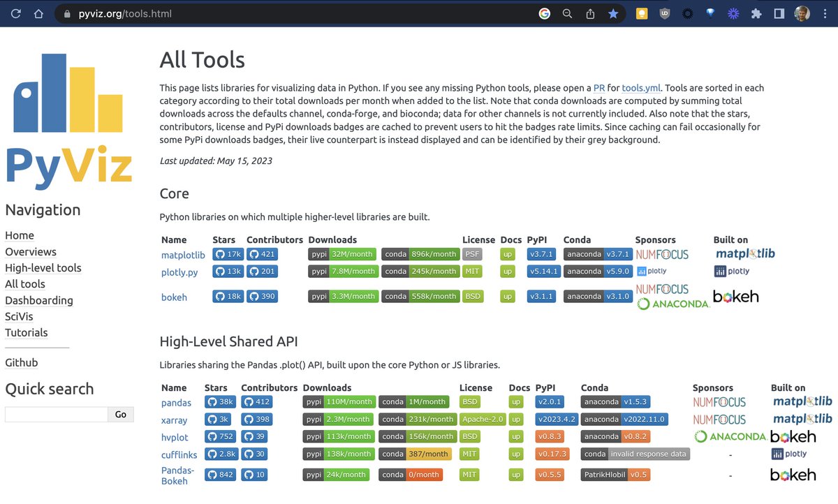Viewport: 838px width, 504px height.
Task: Open the tools.yml link
Action: click(641, 88)
